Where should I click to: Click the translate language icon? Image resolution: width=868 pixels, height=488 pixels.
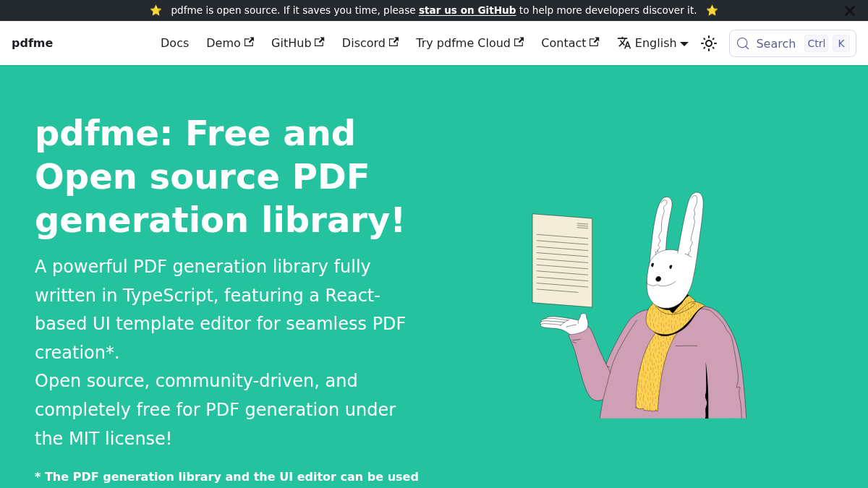(x=624, y=43)
